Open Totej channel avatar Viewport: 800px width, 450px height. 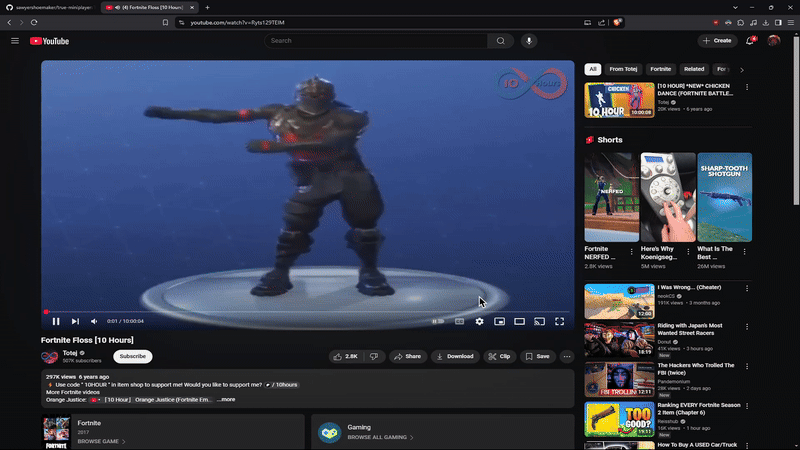pos(49,357)
